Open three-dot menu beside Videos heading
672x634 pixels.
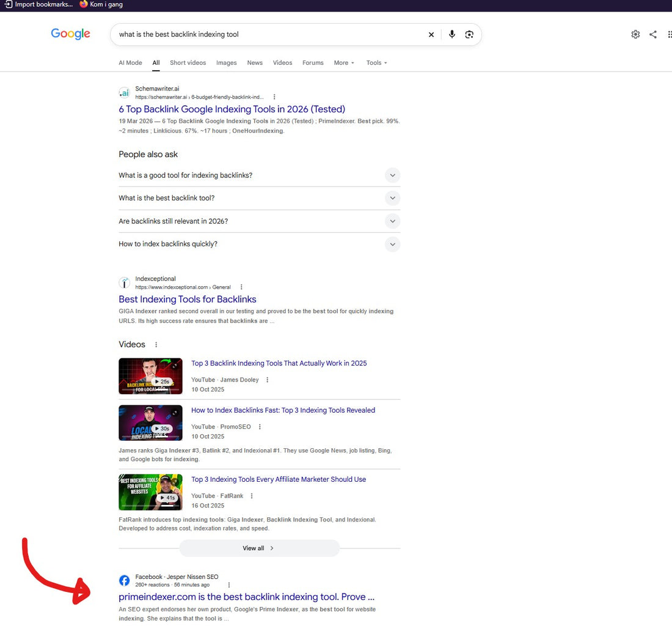(156, 344)
